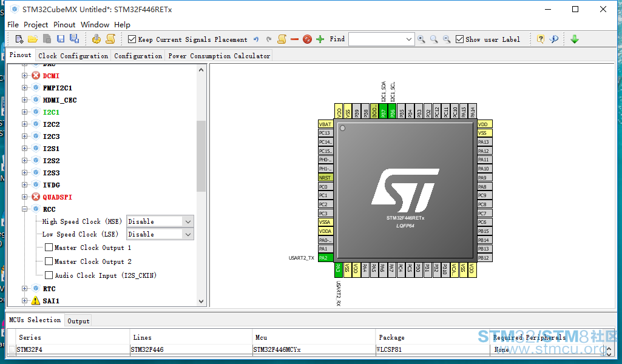Toggle the Show user Label checkbox
The width and height of the screenshot is (622, 364).
point(460,39)
